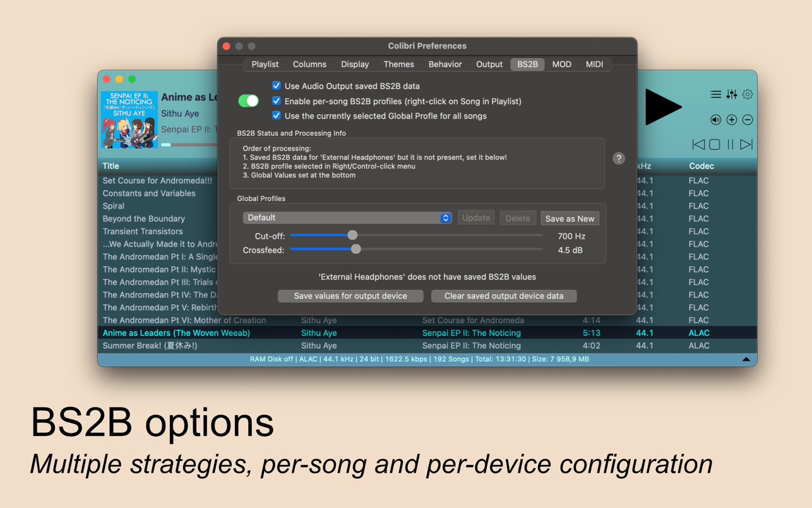Screen dimensions: 812x508
Task: Open the equalizer sliders icon
Action: (x=731, y=95)
